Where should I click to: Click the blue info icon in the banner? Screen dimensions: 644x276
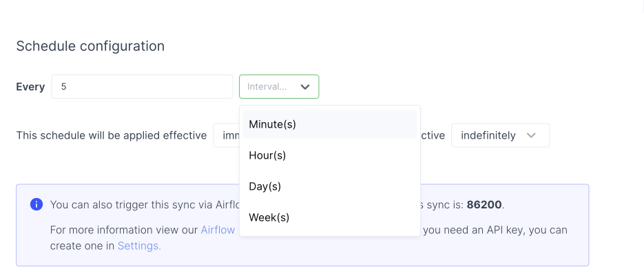coord(37,204)
